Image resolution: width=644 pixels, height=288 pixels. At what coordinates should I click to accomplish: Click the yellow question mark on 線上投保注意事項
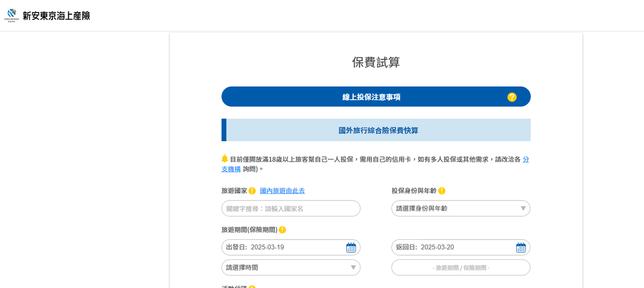coord(512,97)
